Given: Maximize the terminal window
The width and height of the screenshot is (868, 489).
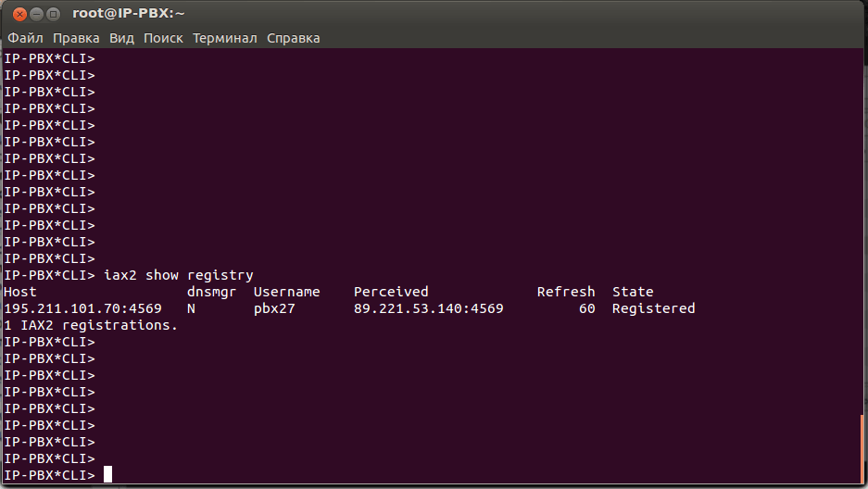Looking at the screenshot, I should click(x=53, y=14).
